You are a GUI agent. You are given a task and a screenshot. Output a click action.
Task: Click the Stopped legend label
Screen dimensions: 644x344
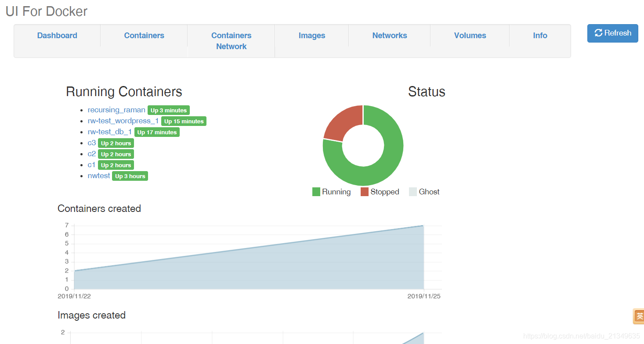(385, 192)
